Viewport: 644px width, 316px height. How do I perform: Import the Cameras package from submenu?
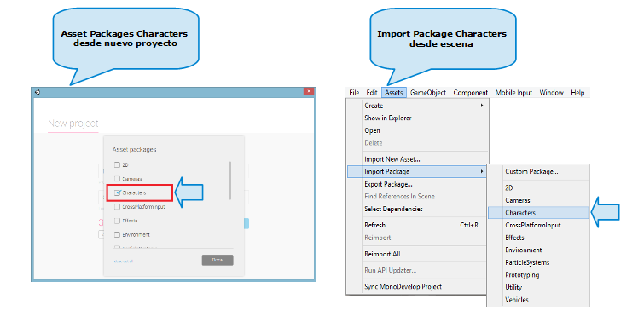538,200
